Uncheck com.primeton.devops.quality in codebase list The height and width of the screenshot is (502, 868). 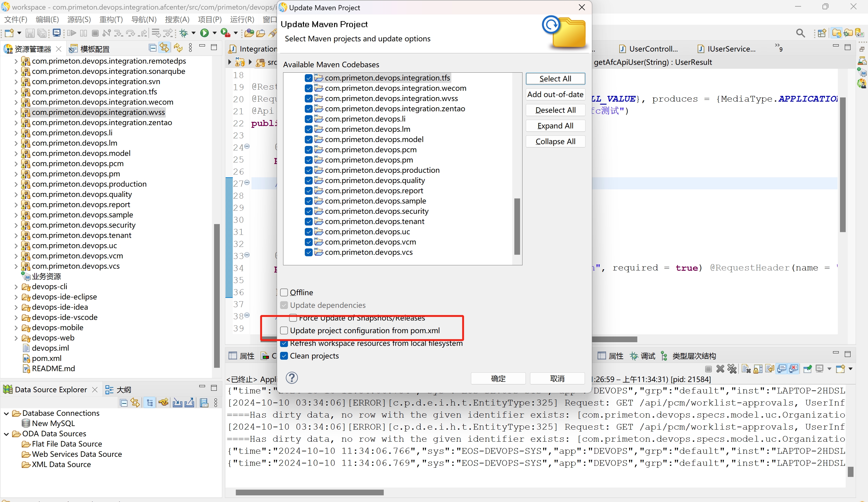[x=308, y=181]
